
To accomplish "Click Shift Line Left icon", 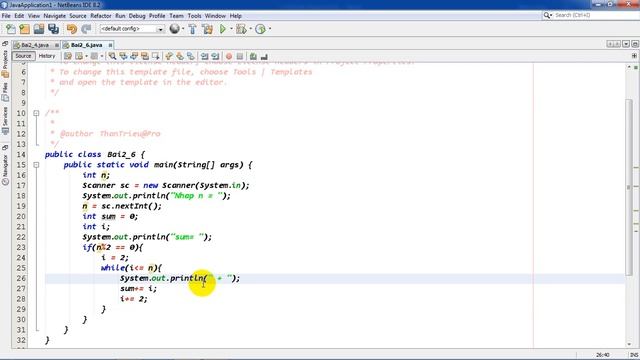I will pyautogui.click(x=204, y=56).
